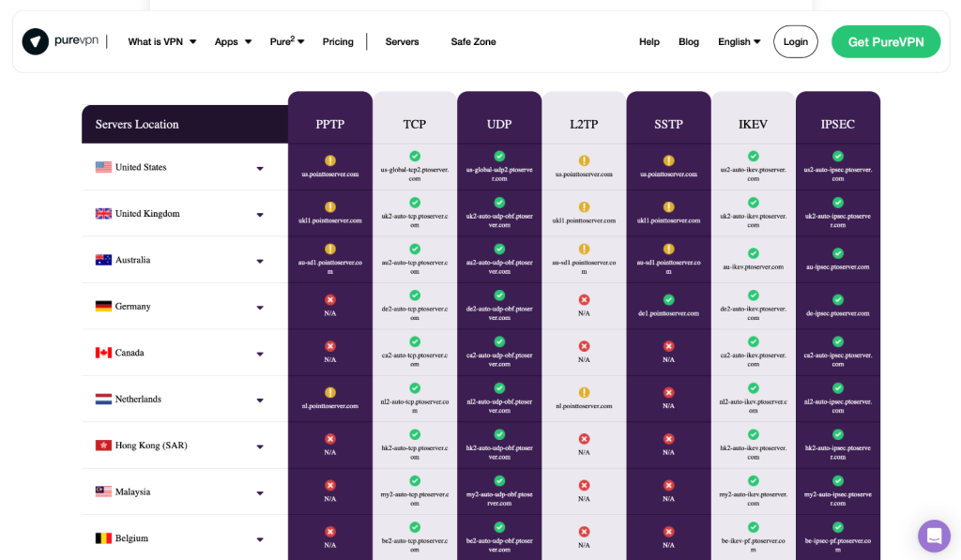Open the chat support bubble icon
This screenshot has width=961, height=560.
[934, 537]
